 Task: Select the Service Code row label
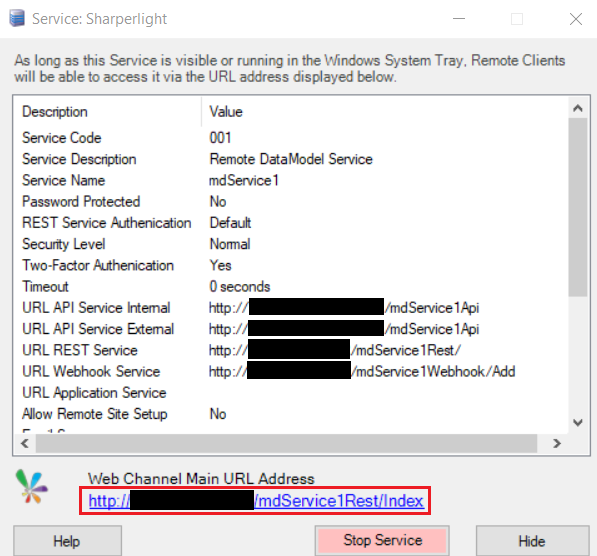[62, 137]
